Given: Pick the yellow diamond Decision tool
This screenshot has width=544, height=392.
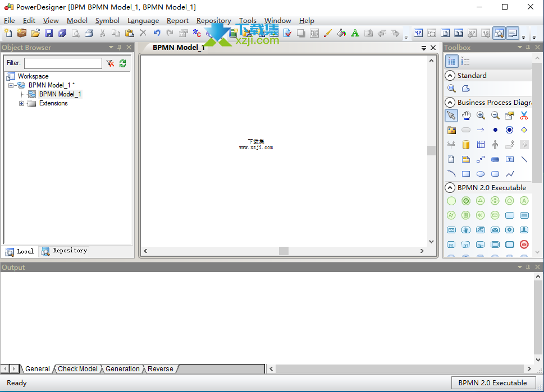Looking at the screenshot, I should point(524,130).
